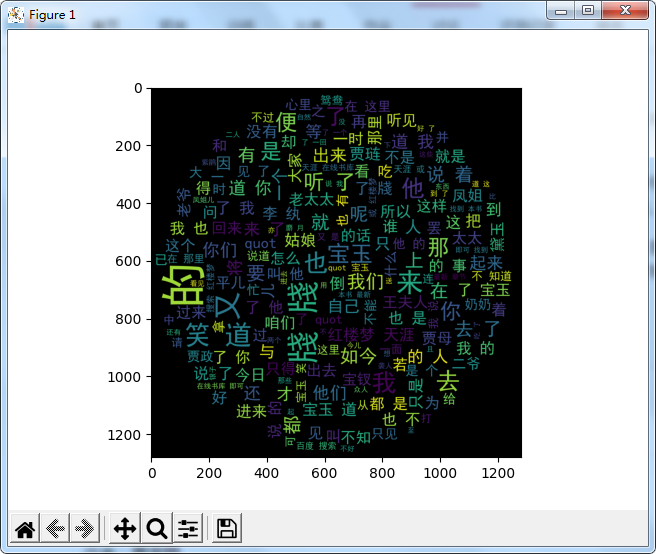Click the word cloud image
This screenshot has height=554, width=656.
(x=336, y=273)
